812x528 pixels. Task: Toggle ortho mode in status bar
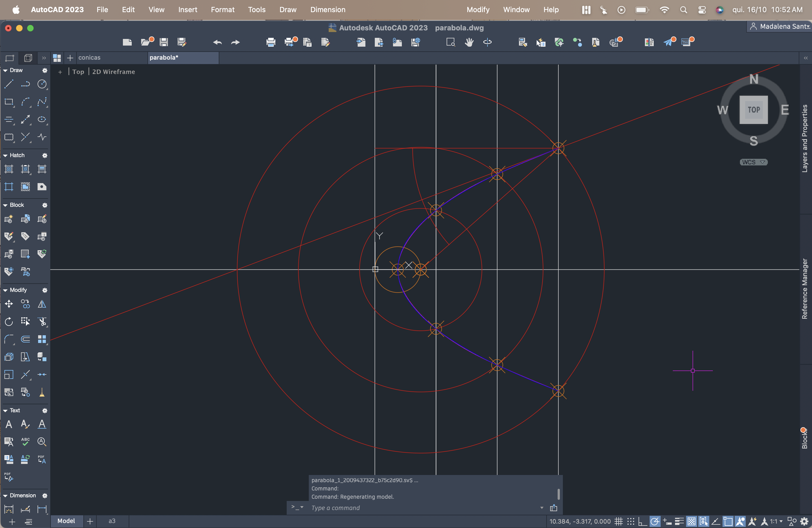pos(642,522)
